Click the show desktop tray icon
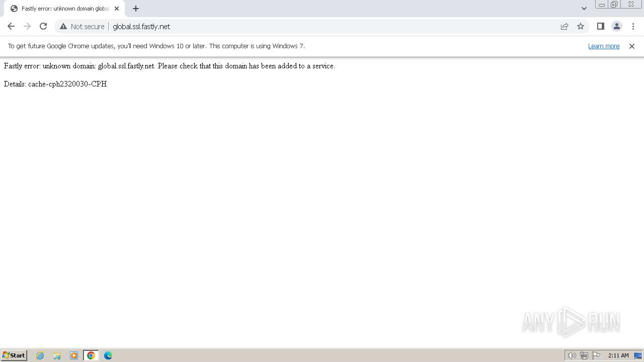The width and height of the screenshot is (644, 362). click(x=638, y=355)
